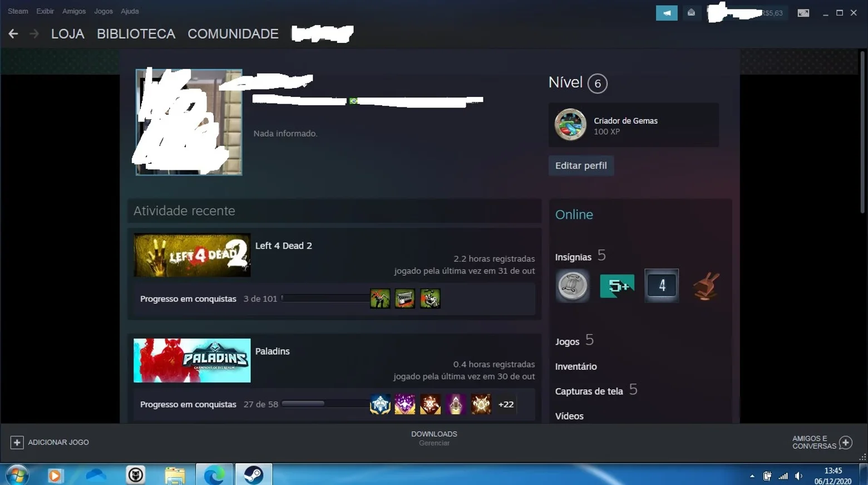This screenshot has width=868, height=485.
Task: Click Progresso em conquistas for Paladins
Action: pyautogui.click(x=188, y=405)
